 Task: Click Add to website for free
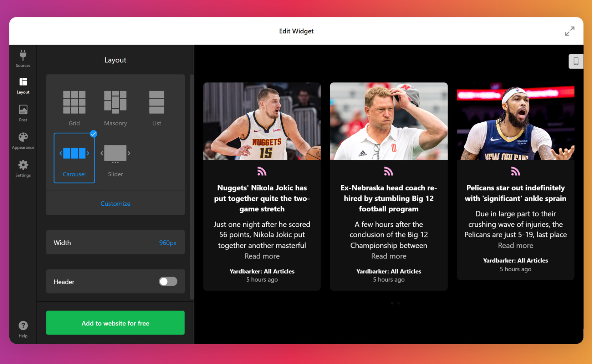(115, 323)
